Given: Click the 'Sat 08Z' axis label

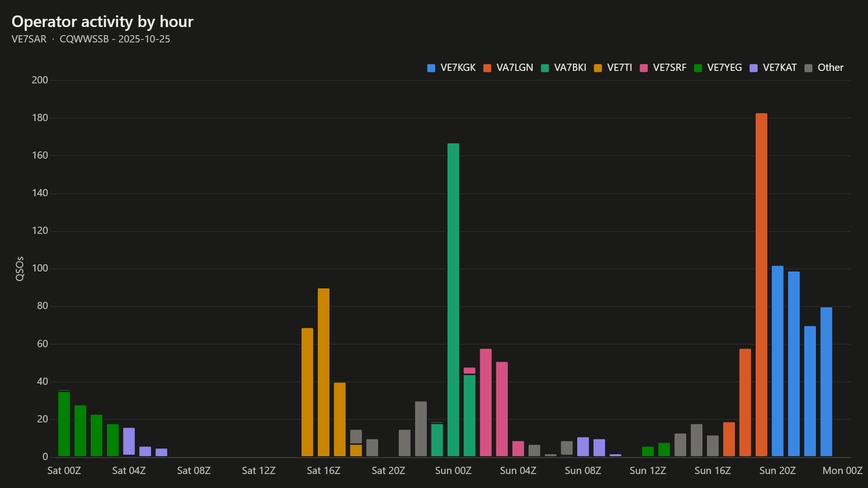Looking at the screenshot, I should coord(194,471).
